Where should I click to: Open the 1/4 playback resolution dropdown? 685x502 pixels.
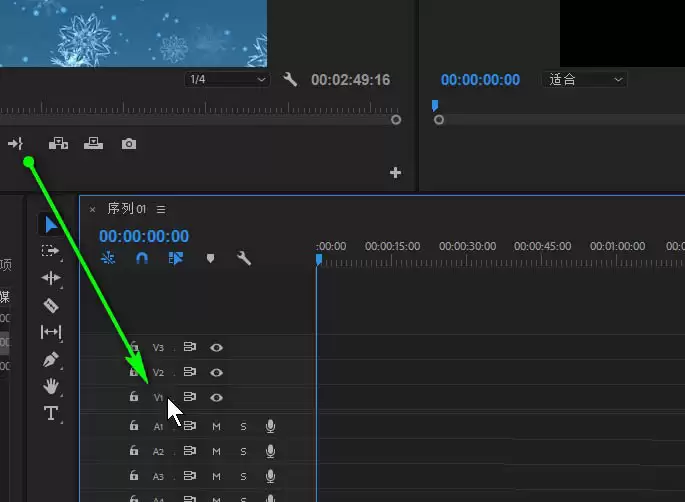click(227, 80)
